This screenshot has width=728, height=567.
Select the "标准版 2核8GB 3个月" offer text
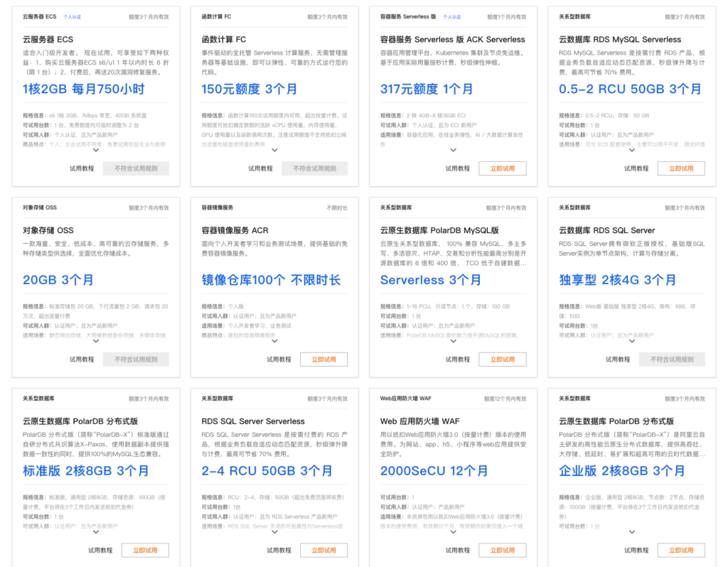86,471
